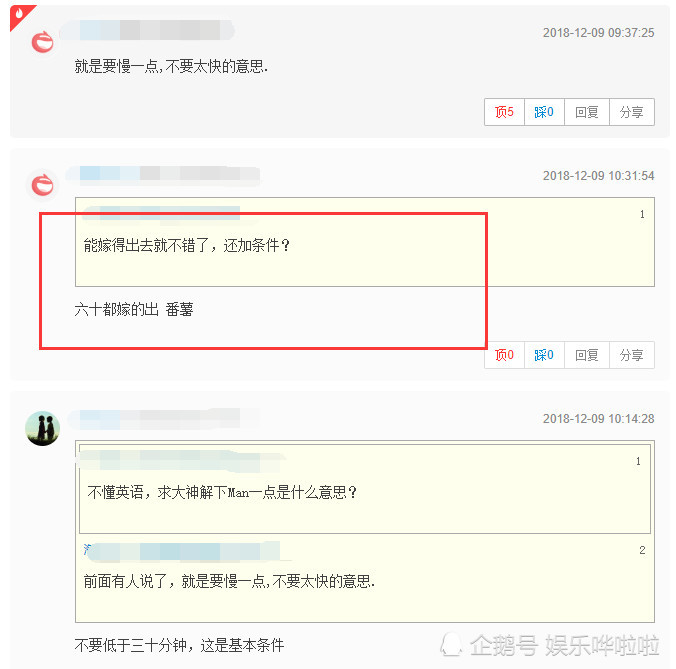Click quoted question about Man一点

pos(222,492)
